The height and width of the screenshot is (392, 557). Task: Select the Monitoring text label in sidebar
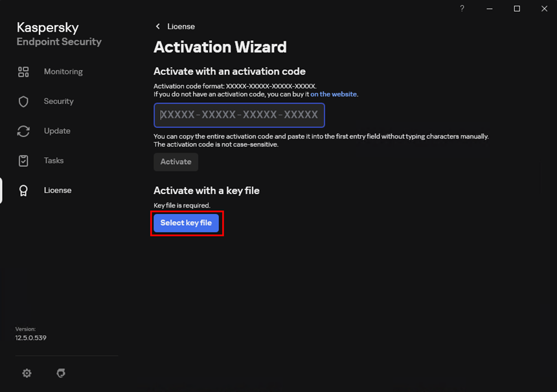[x=63, y=72]
